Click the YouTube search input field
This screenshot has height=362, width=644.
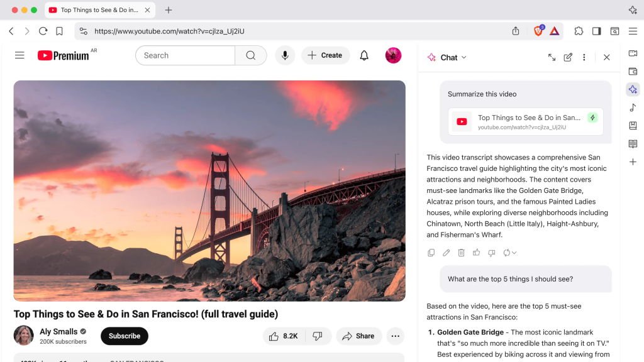[186, 55]
